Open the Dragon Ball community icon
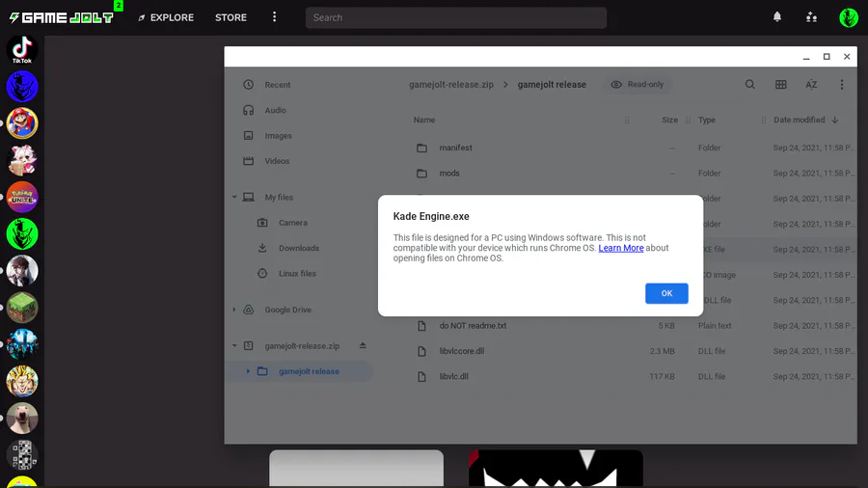Screen dimensions: 868x488 click(22, 381)
